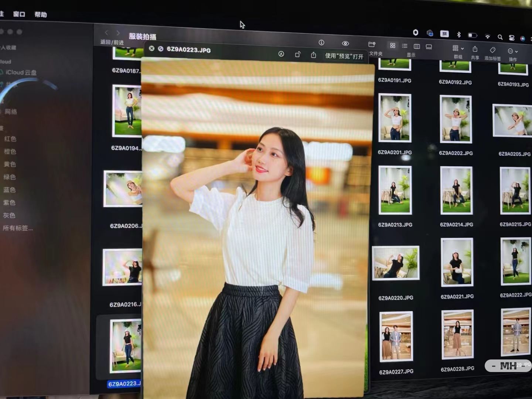Click the Markup icon in Quick Look window
The width and height of the screenshot is (532, 399).
[x=281, y=54]
